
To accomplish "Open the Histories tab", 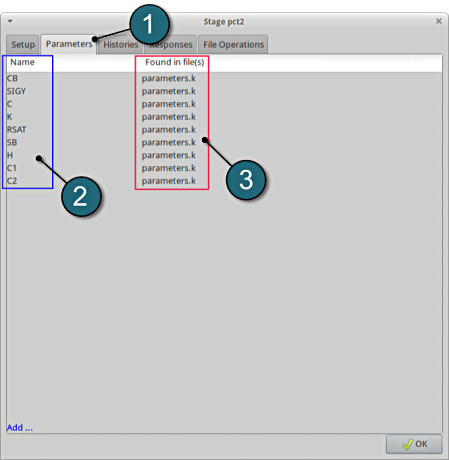I will click(x=120, y=44).
